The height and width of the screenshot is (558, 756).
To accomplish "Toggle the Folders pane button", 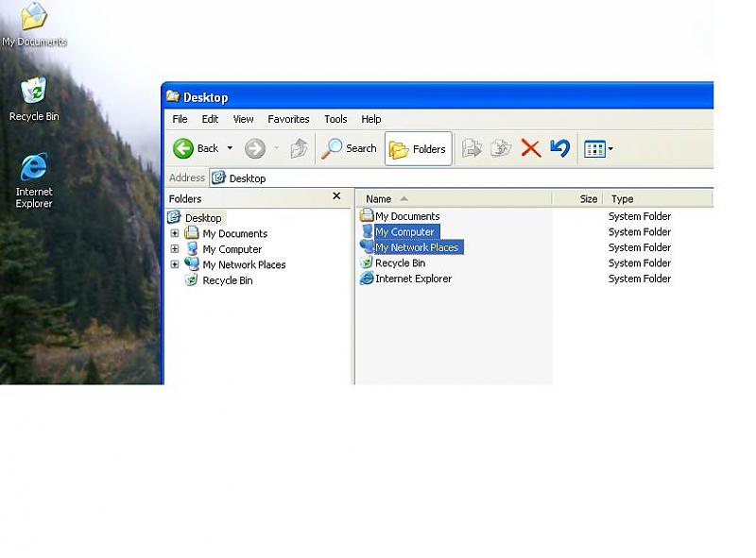I will tap(418, 148).
